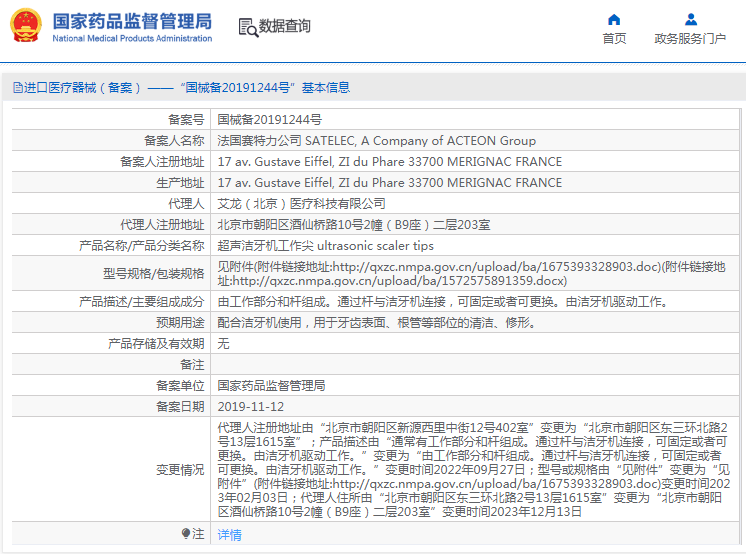Screen dimensions: 746x554
Task: Click the 1572575891359.docx attachment URL text
Action: (x=399, y=281)
